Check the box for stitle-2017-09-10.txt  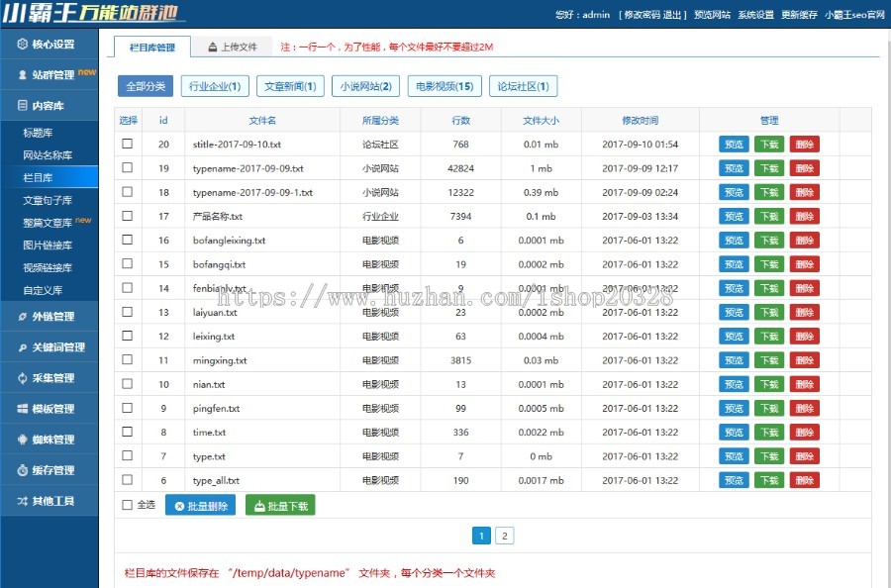pos(128,144)
